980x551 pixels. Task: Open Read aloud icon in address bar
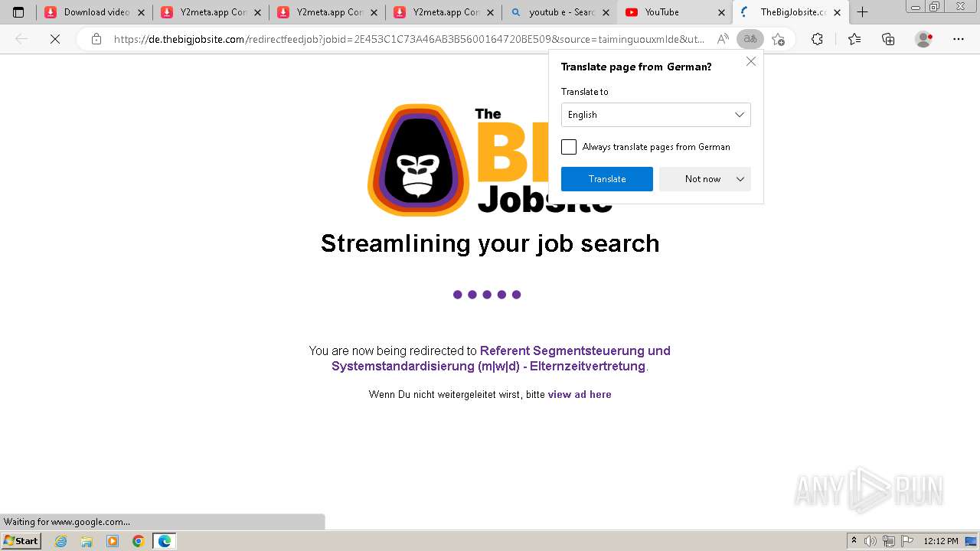click(x=723, y=39)
